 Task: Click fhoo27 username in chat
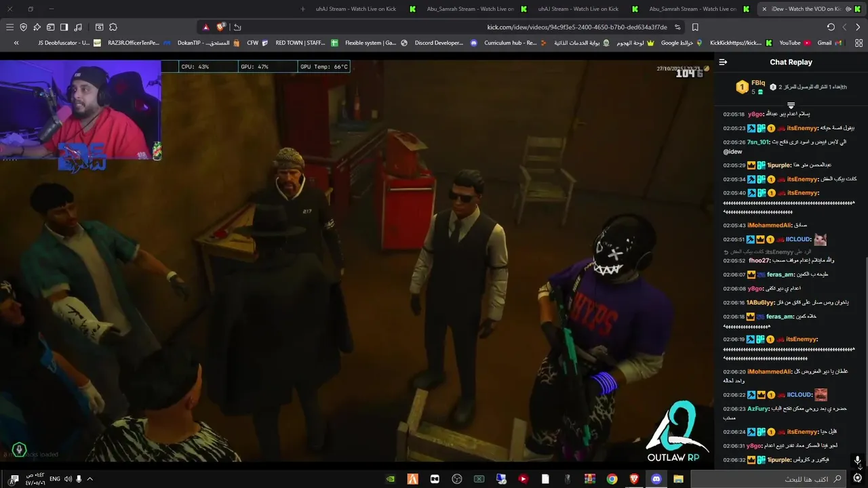pos(759,260)
